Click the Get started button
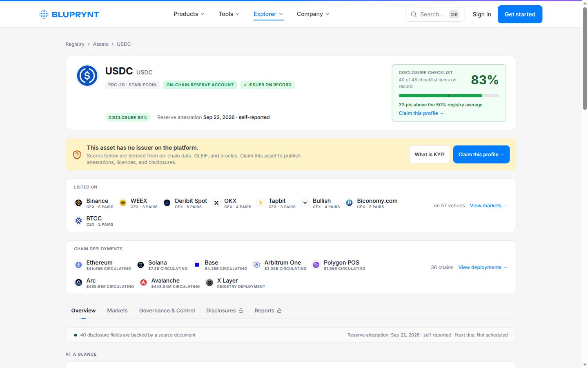 [520, 14]
